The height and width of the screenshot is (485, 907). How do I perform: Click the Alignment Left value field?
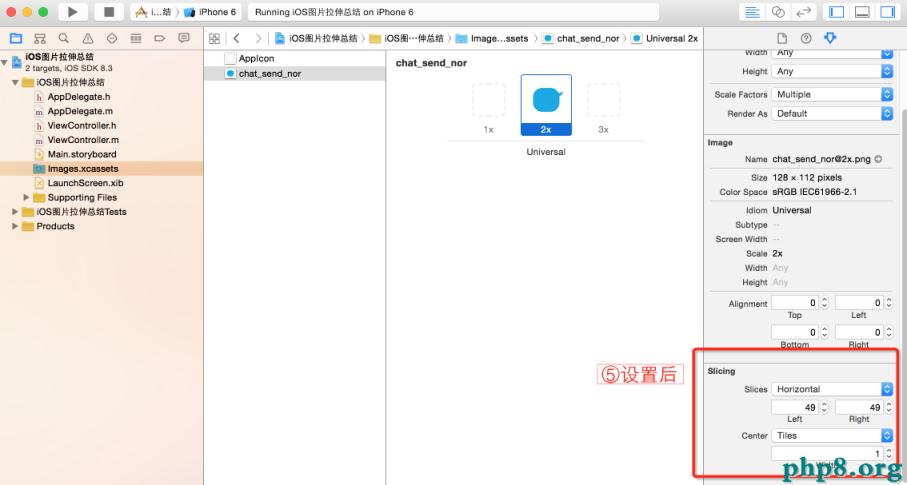tap(858, 303)
